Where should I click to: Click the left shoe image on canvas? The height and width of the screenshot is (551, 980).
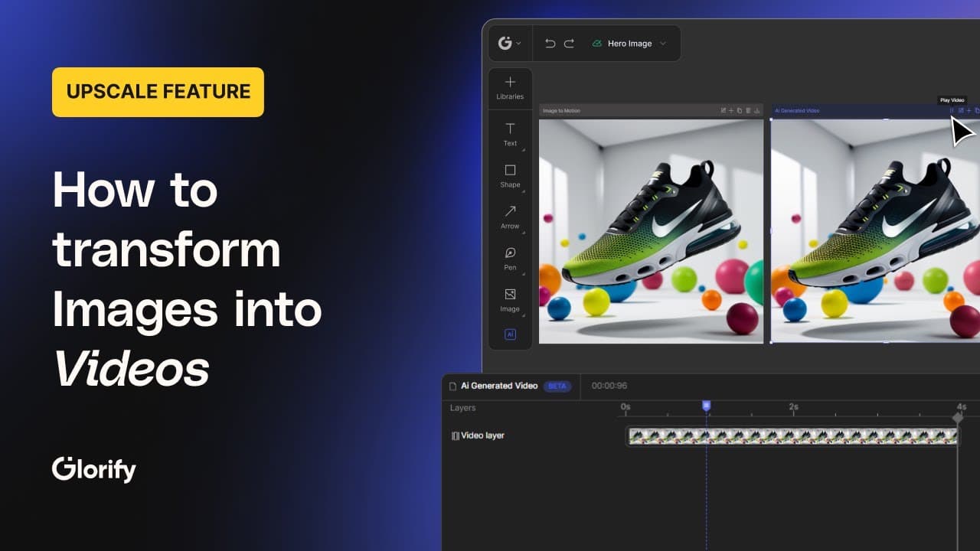click(651, 231)
